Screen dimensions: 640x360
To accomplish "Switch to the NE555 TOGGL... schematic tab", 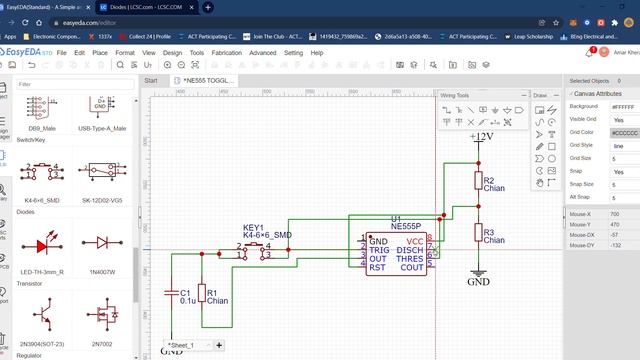I will (x=204, y=80).
